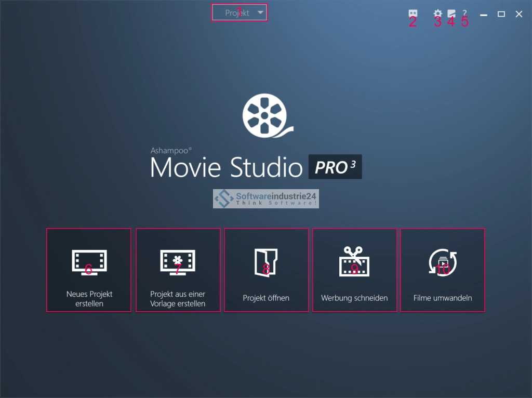Viewport: 532px width, 398px height.
Task: Click the open folder icon
Action: point(266,262)
